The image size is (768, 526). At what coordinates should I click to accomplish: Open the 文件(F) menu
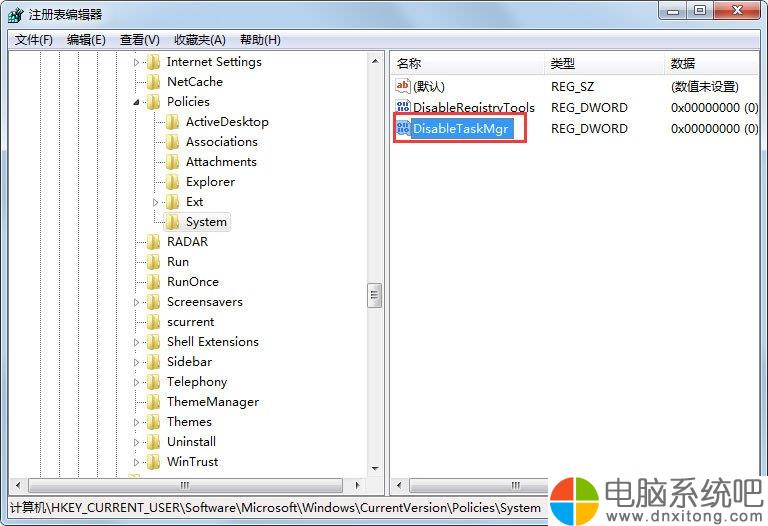point(33,40)
